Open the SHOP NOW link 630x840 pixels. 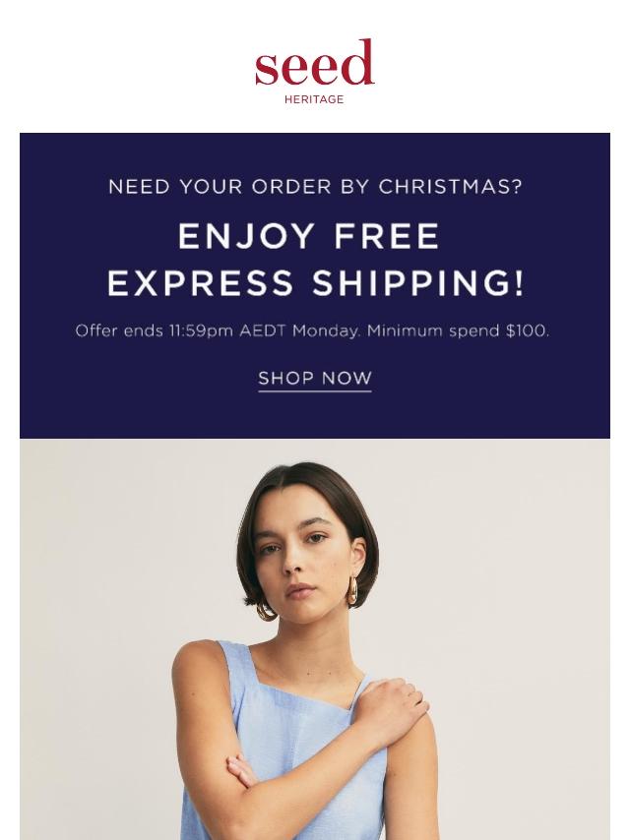[315, 379]
